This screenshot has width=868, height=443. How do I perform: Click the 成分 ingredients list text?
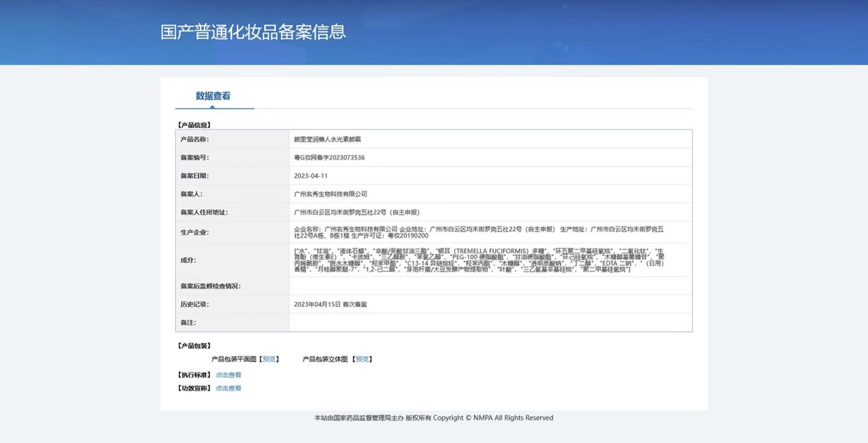pyautogui.click(x=479, y=260)
